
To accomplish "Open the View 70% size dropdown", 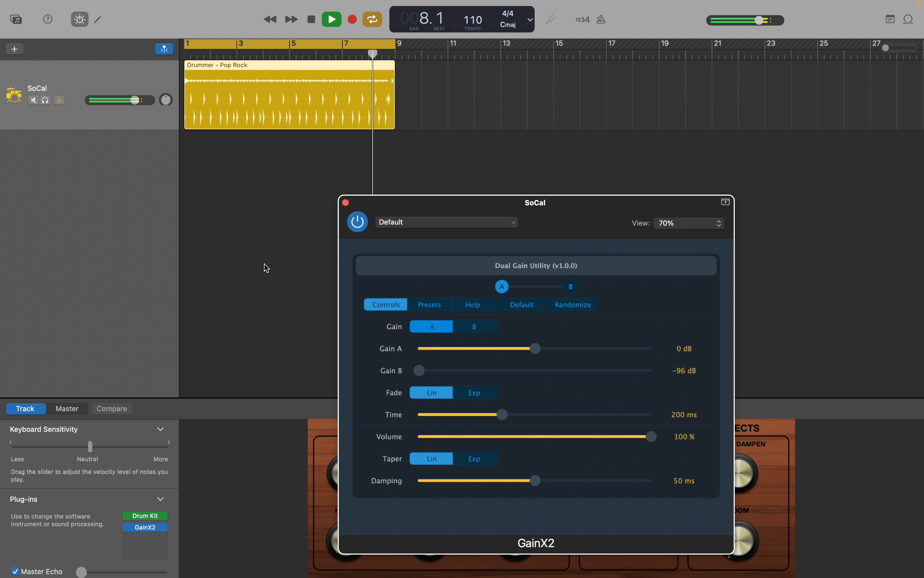I will click(x=689, y=223).
